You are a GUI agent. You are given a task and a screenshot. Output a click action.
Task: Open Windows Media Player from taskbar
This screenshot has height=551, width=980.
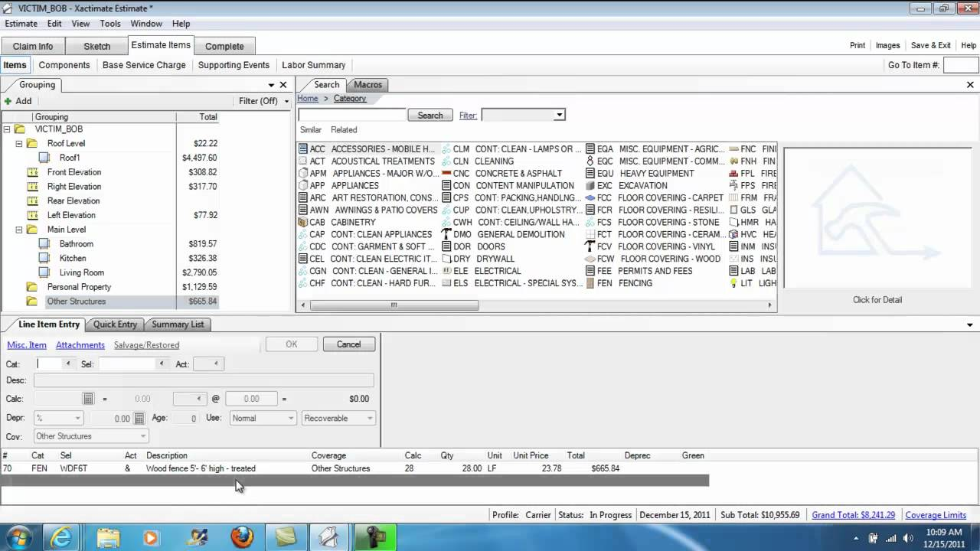(x=151, y=537)
